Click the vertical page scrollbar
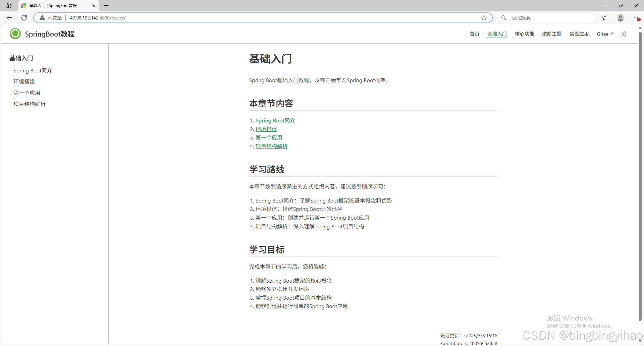Screen dimensions: 644x346 coord(640,176)
